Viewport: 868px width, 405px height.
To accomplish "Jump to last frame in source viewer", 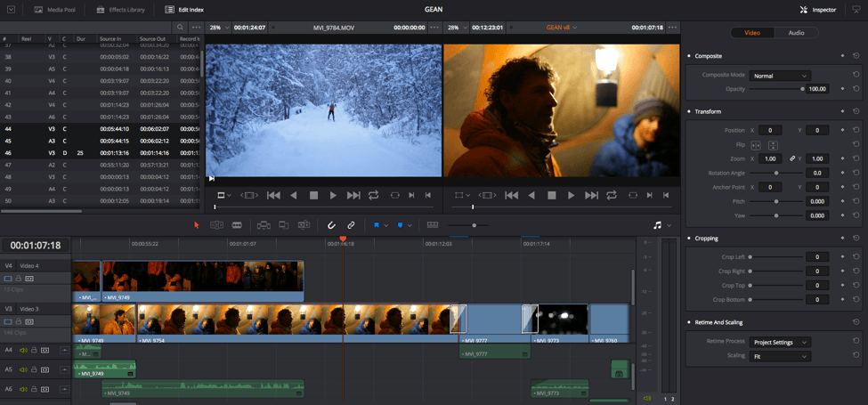I will click(353, 195).
